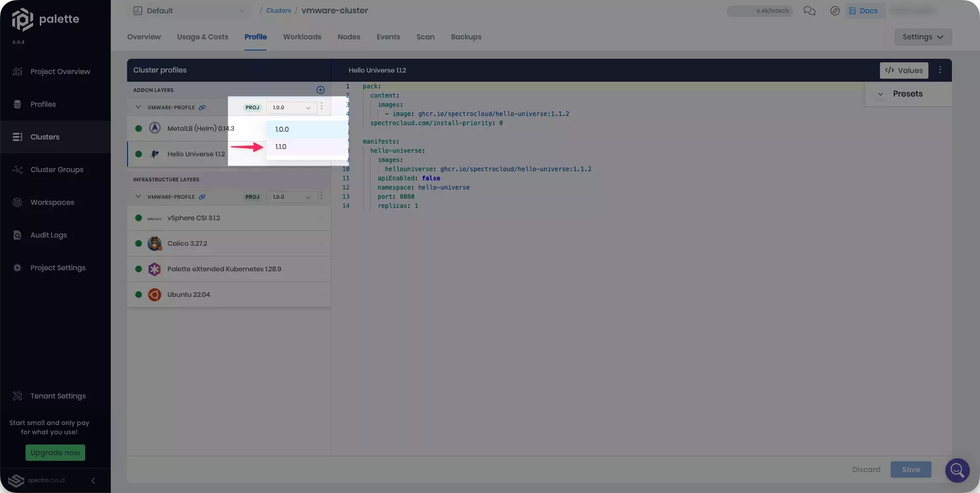The height and width of the screenshot is (493, 980).
Task: Go to Clusters breadcrumb link
Action: pos(279,11)
